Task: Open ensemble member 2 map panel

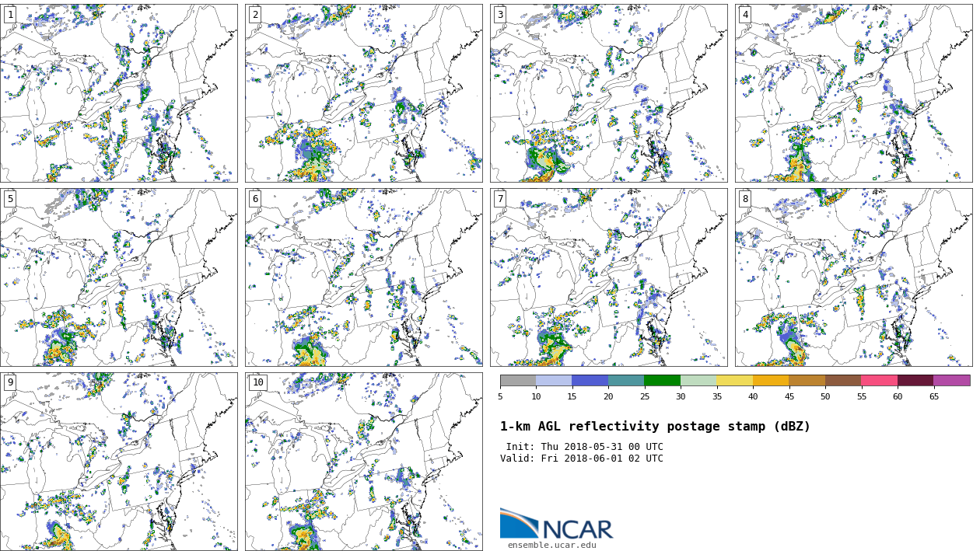Action: [x=363, y=93]
